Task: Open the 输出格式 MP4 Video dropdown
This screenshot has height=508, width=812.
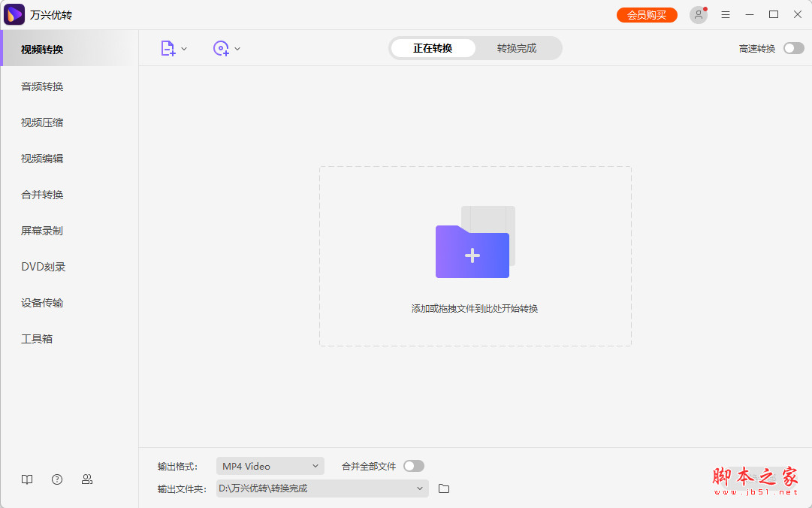Action: coord(270,466)
